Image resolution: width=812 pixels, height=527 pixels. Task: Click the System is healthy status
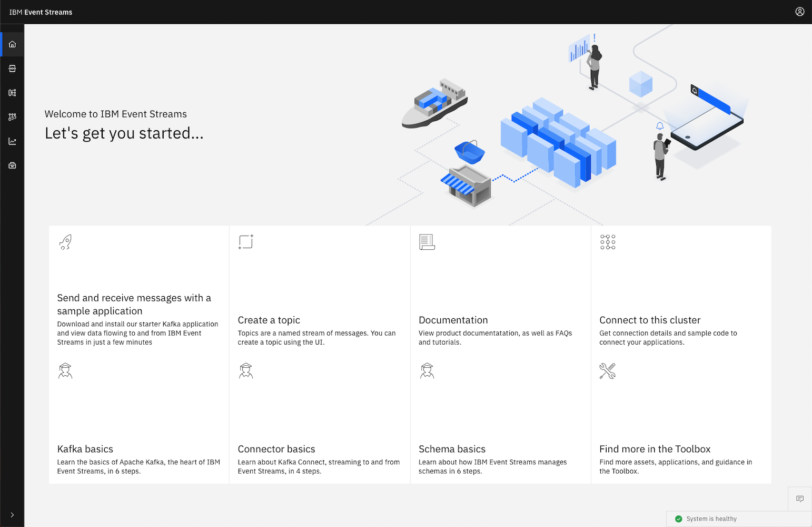[739, 519]
